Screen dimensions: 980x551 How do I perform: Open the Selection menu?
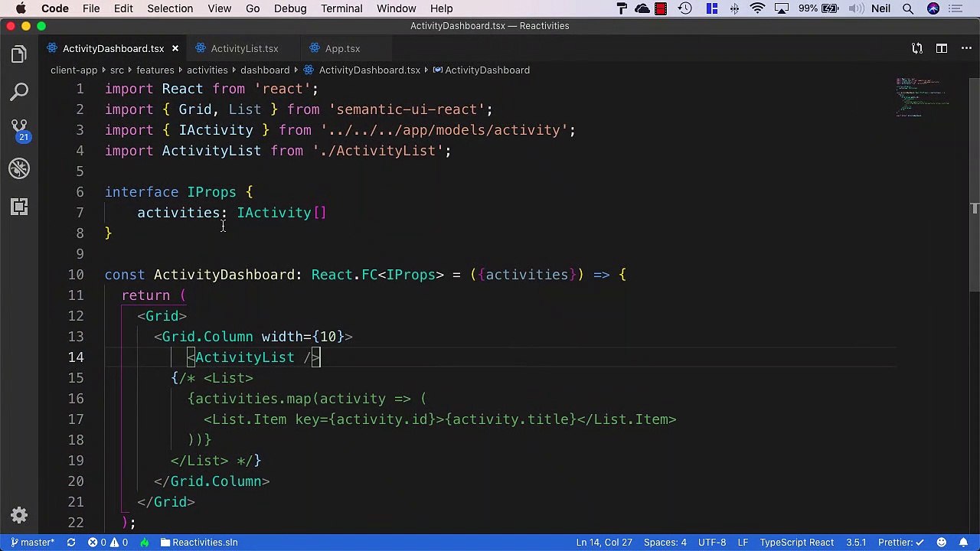pyautogui.click(x=170, y=8)
